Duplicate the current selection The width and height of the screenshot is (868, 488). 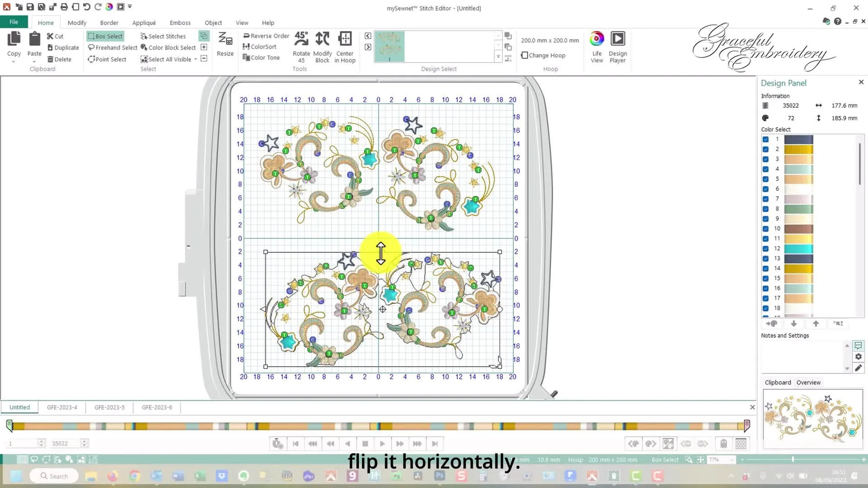pos(63,48)
